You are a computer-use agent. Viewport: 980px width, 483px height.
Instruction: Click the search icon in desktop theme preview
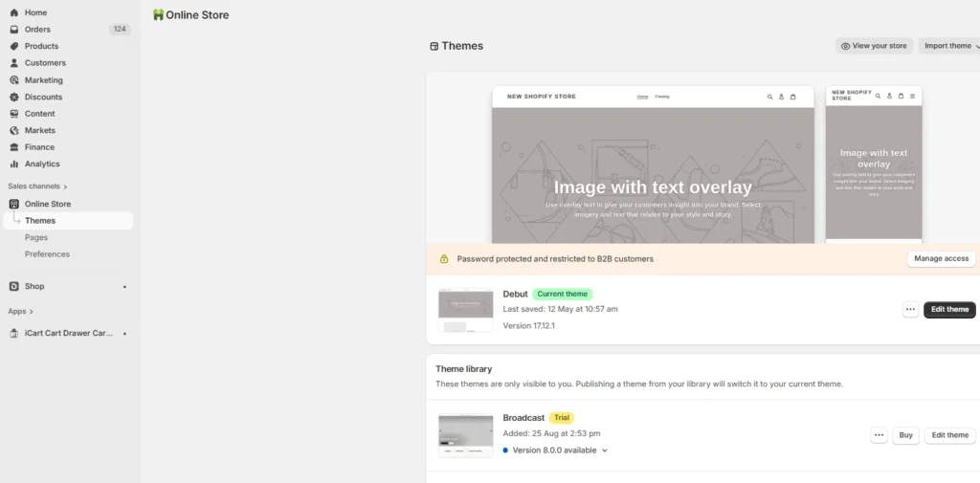pyautogui.click(x=769, y=97)
